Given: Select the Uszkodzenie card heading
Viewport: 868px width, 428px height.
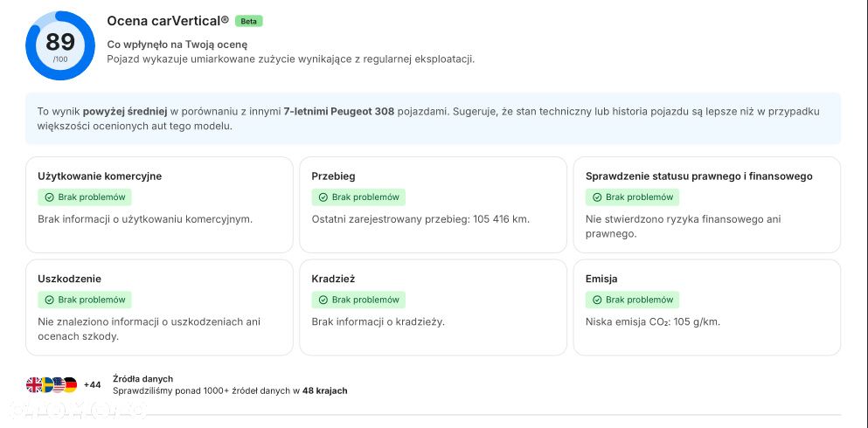Looking at the screenshot, I should [x=69, y=279].
